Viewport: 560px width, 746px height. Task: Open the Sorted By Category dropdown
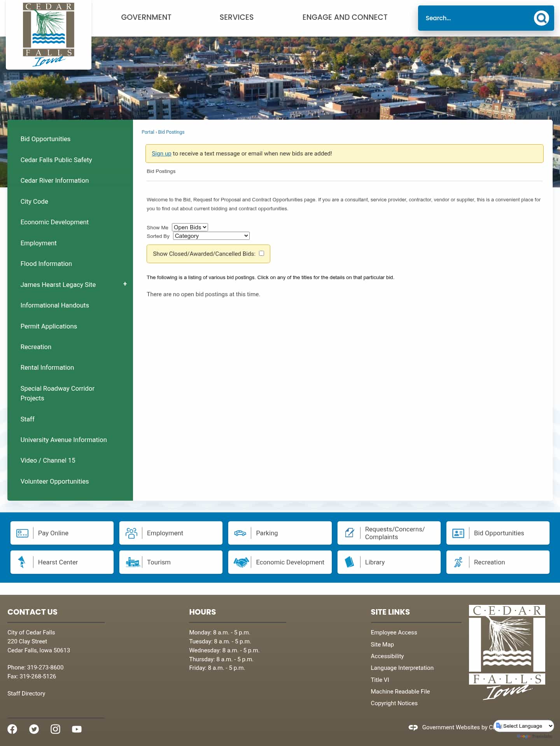coord(211,236)
